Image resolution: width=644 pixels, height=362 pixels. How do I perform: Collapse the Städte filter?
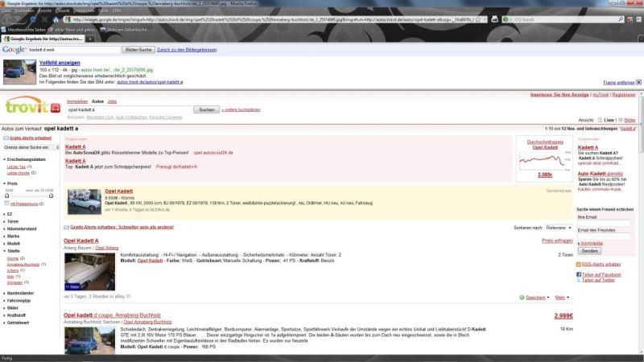tap(11, 251)
